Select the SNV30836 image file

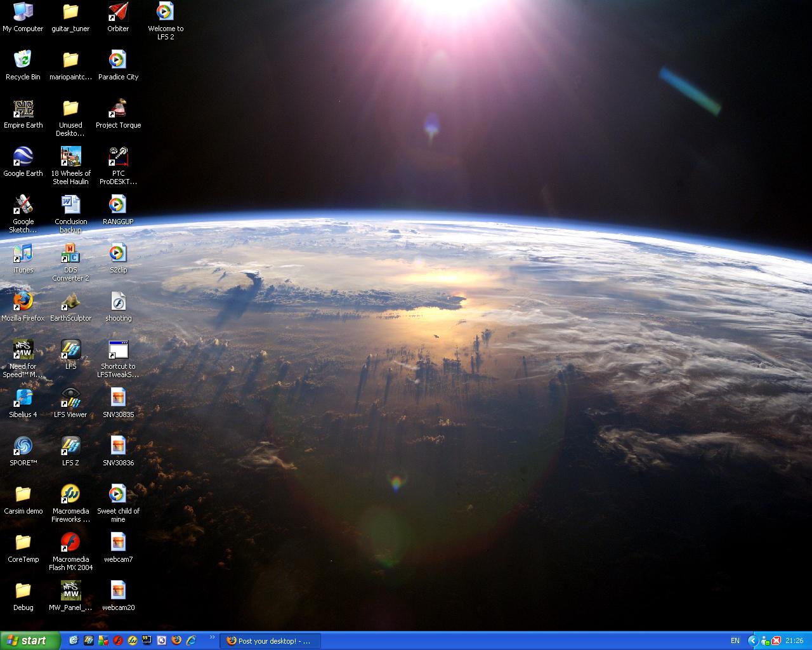point(118,451)
